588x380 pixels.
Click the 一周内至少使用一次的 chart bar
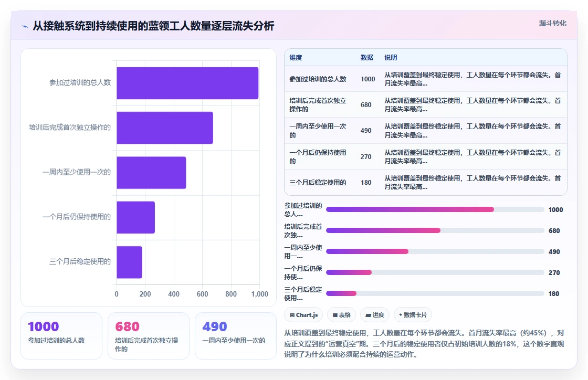[x=151, y=172]
